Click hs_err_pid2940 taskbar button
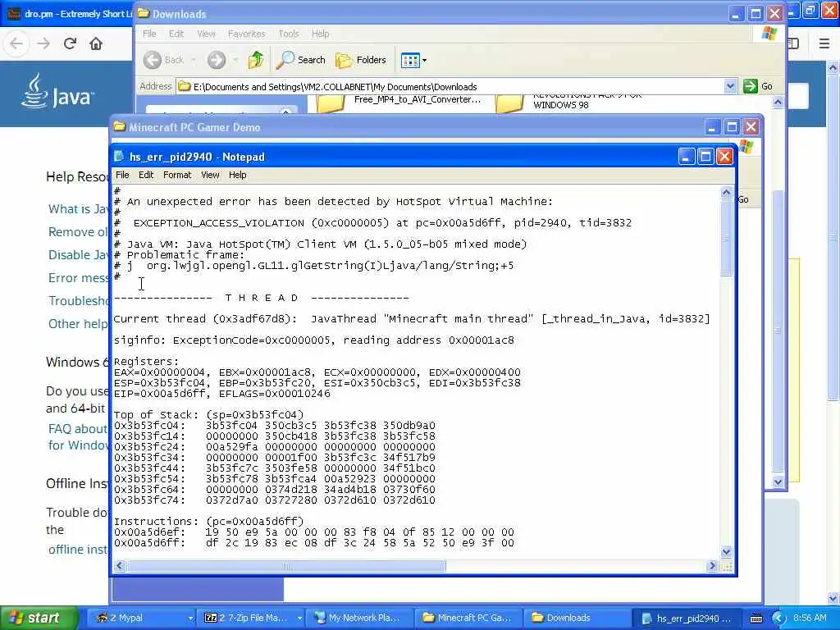840x630 pixels. coord(688,618)
